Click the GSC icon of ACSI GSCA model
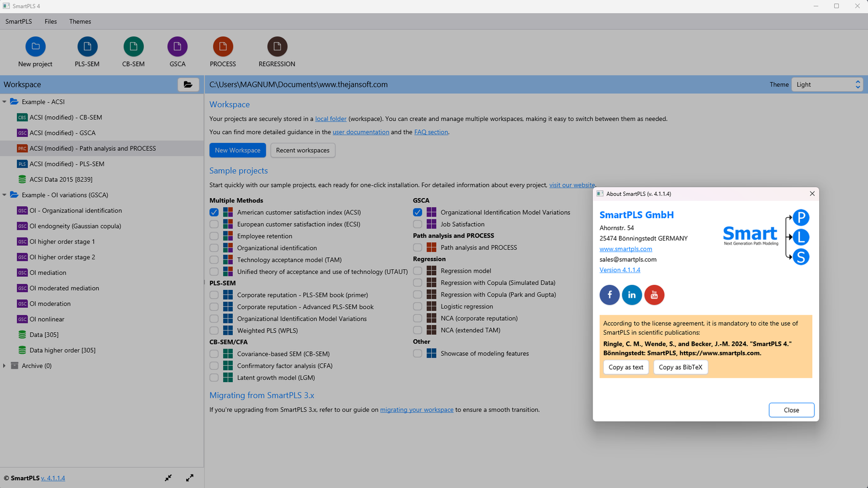868x488 pixels. [x=22, y=133]
